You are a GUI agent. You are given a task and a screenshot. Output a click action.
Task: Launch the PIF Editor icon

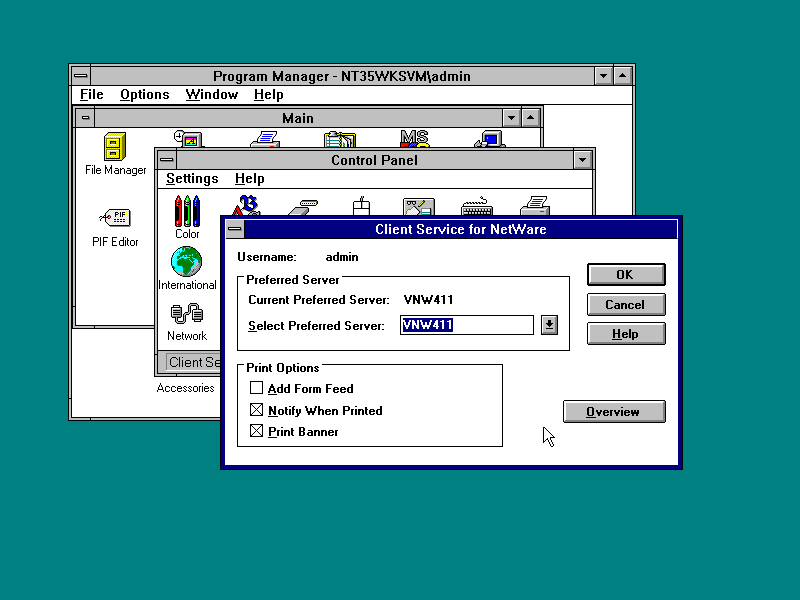(115, 228)
